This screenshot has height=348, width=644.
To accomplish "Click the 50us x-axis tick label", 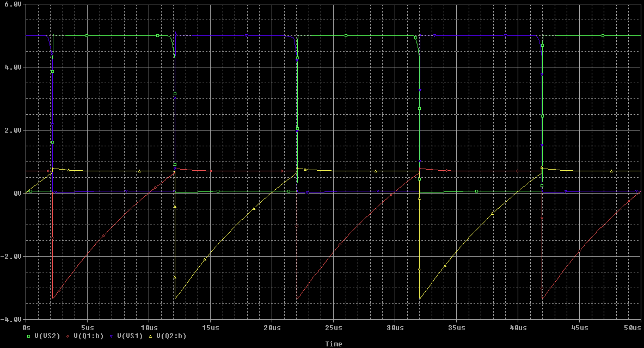I will pyautogui.click(x=633, y=328).
